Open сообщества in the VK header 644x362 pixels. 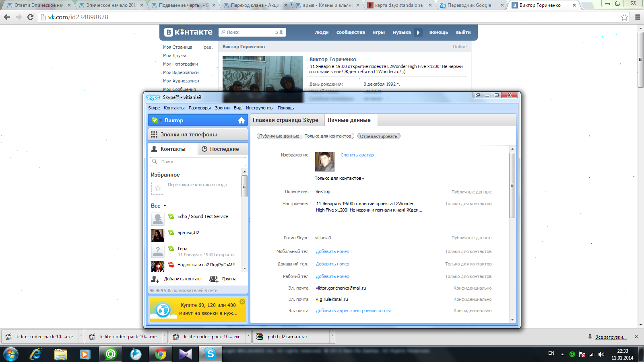point(351,32)
